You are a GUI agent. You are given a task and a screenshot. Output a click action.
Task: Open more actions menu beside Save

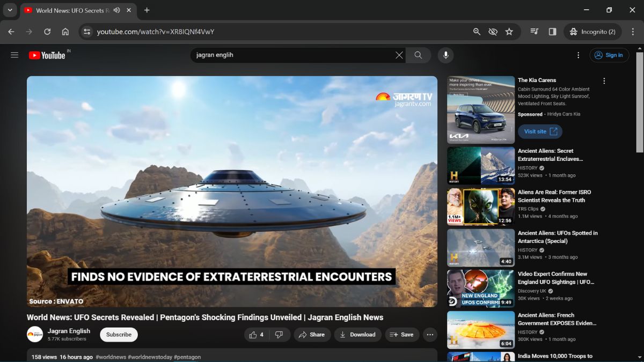tap(430, 335)
